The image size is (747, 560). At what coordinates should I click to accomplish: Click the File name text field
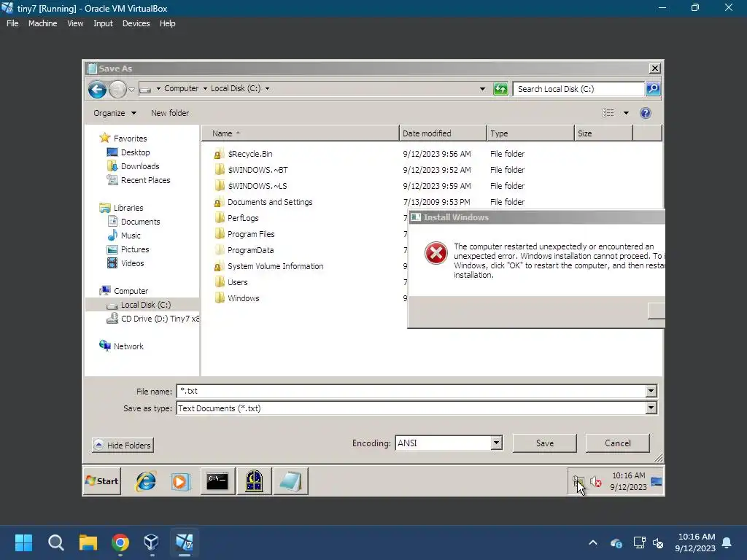click(x=411, y=391)
